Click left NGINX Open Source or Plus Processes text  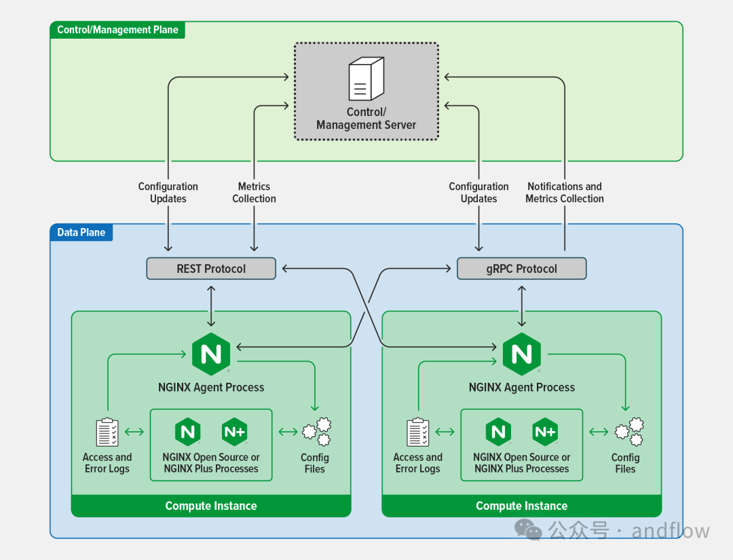[x=211, y=463]
